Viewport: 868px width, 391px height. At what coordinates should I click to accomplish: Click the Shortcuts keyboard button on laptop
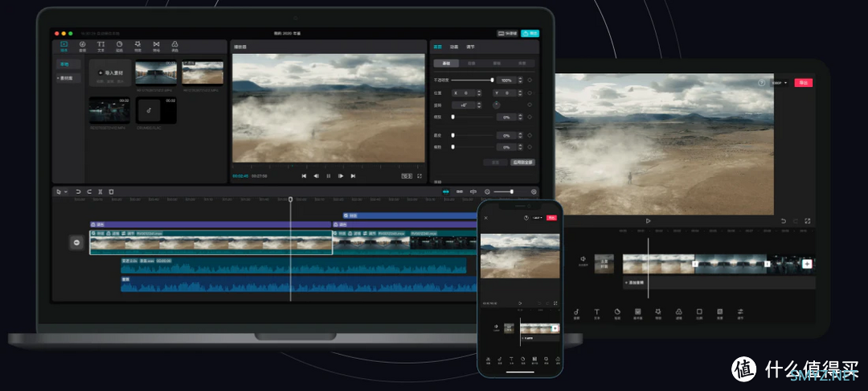tap(507, 33)
